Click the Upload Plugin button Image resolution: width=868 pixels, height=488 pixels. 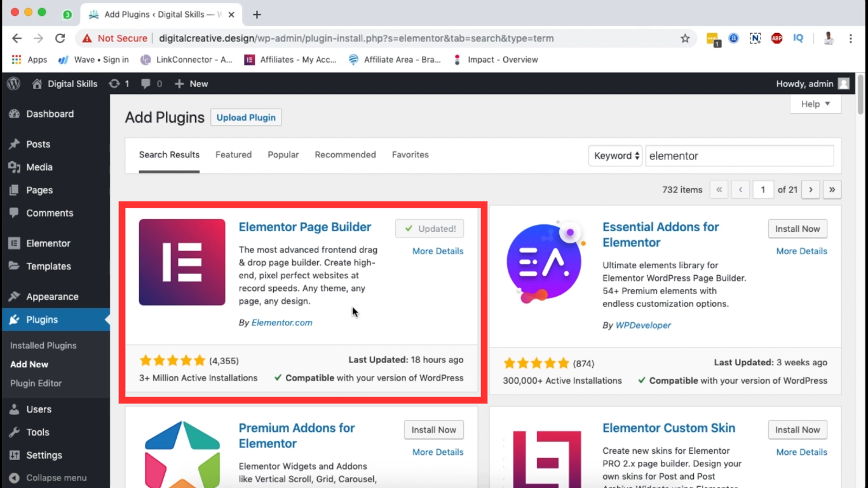246,118
